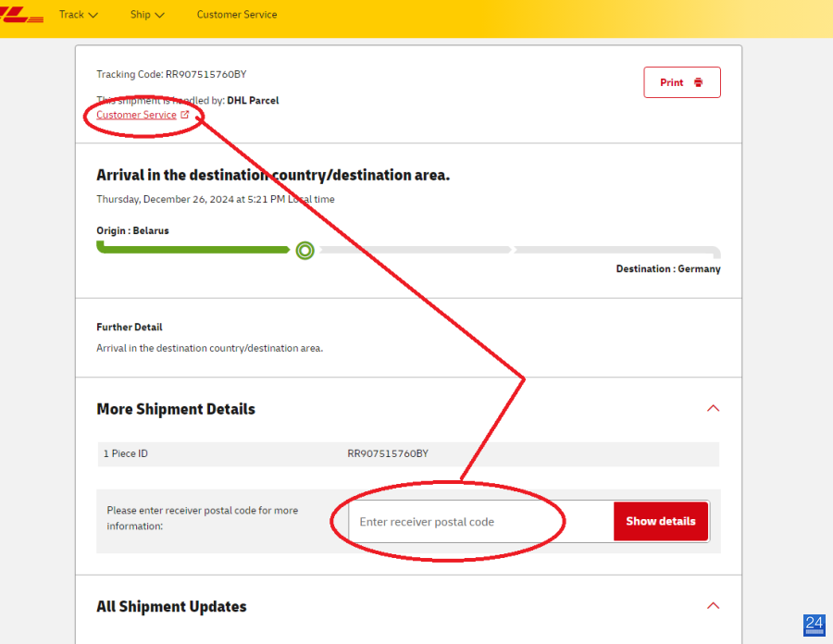The height and width of the screenshot is (644, 833).
Task: Click the DHL logo in header
Action: pos(21,15)
